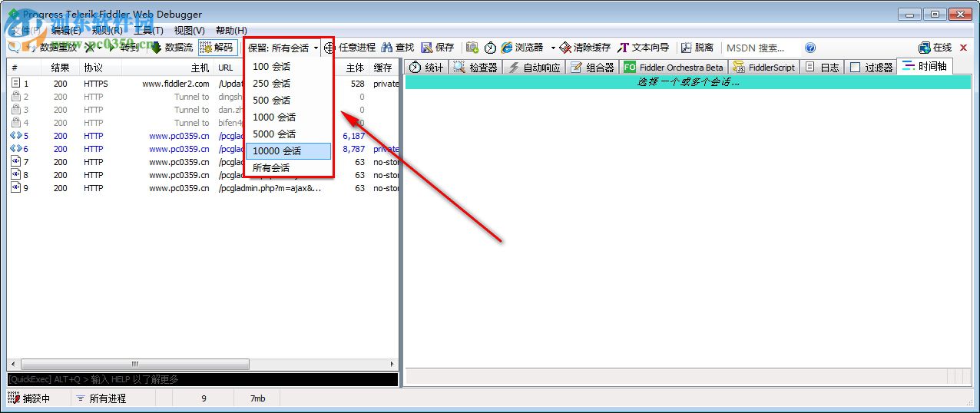Click the camera screenshot icon in toolbar
Viewport: 980px width, 413px height.
pos(472,48)
